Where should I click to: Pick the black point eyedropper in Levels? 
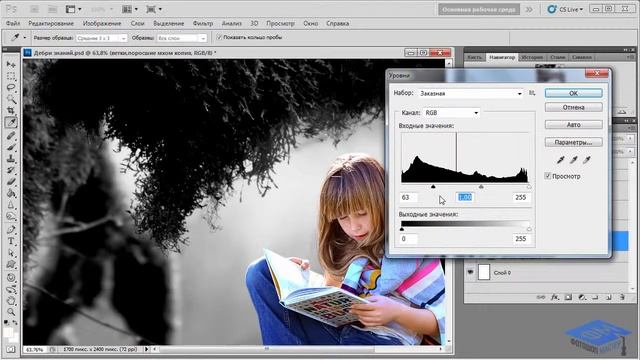click(560, 160)
